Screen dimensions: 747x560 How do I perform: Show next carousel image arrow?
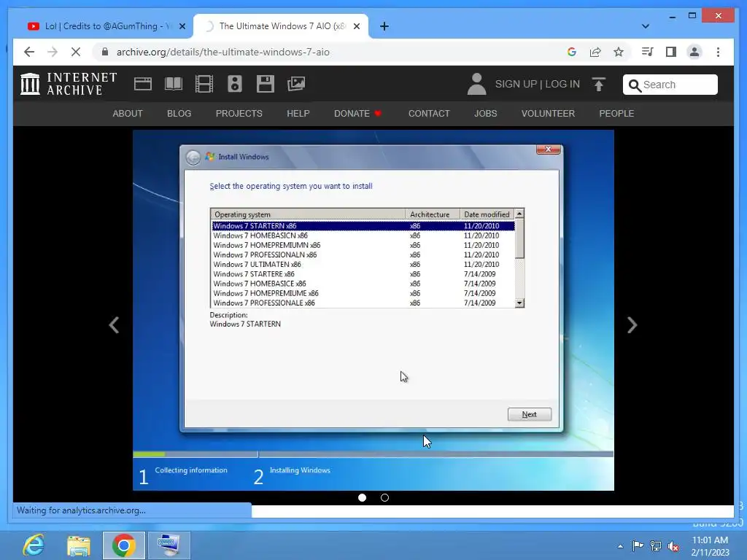tap(632, 325)
